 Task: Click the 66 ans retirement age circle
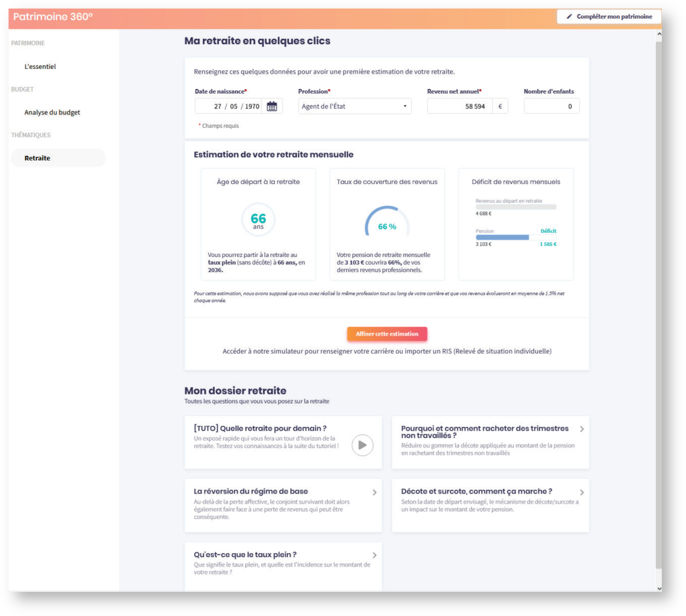click(259, 220)
